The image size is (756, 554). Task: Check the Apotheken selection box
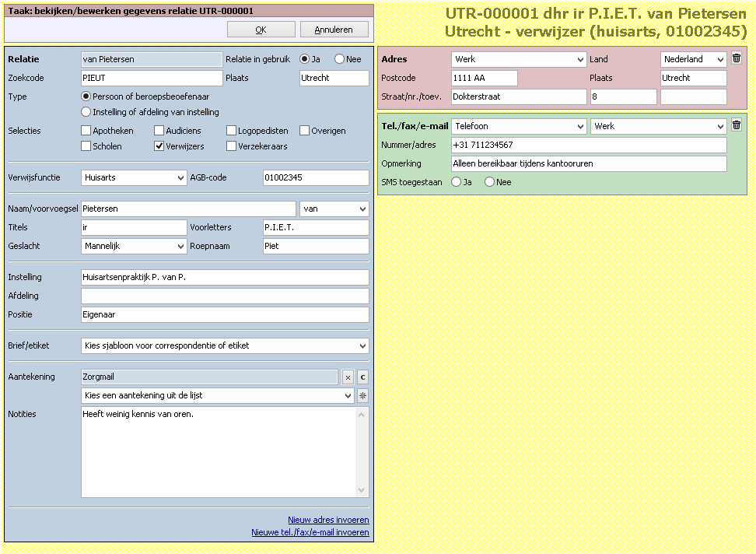(x=86, y=131)
